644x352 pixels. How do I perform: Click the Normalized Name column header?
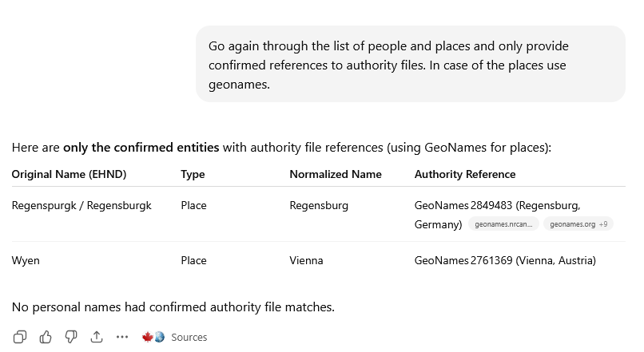click(336, 174)
